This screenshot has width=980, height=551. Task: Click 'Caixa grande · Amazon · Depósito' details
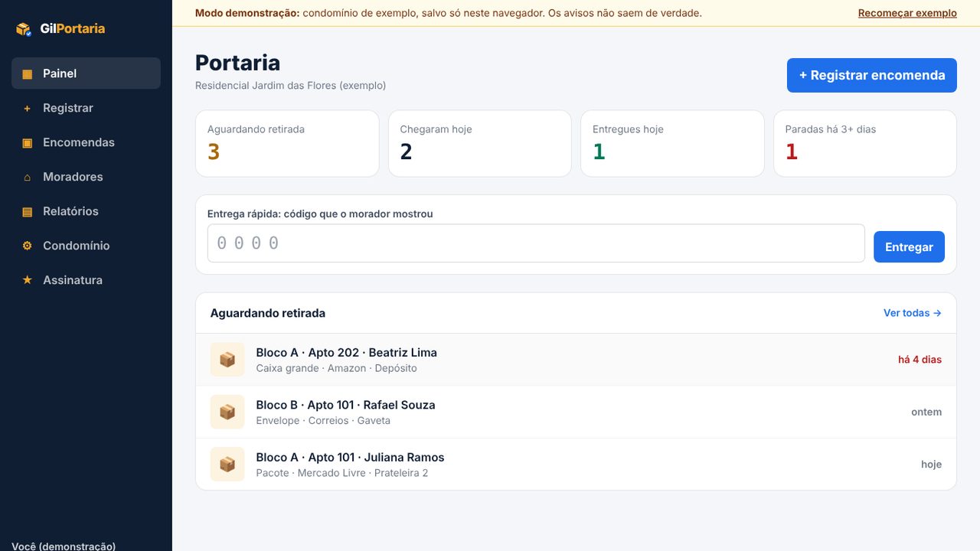click(337, 368)
